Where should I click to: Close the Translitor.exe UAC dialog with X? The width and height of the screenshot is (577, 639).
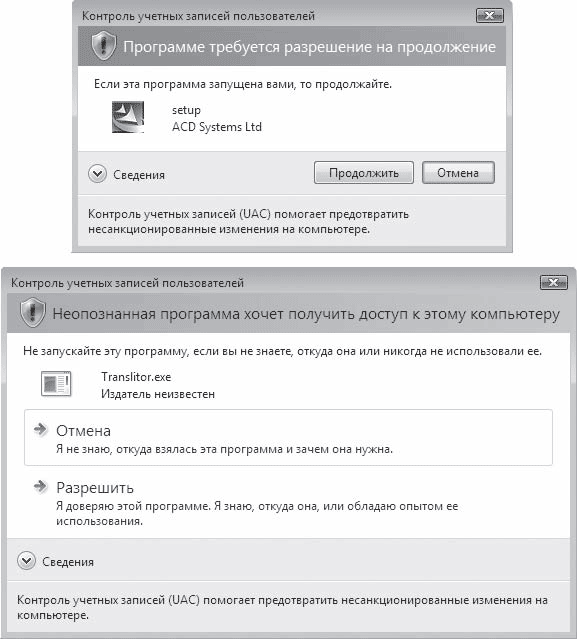pyautogui.click(x=554, y=282)
